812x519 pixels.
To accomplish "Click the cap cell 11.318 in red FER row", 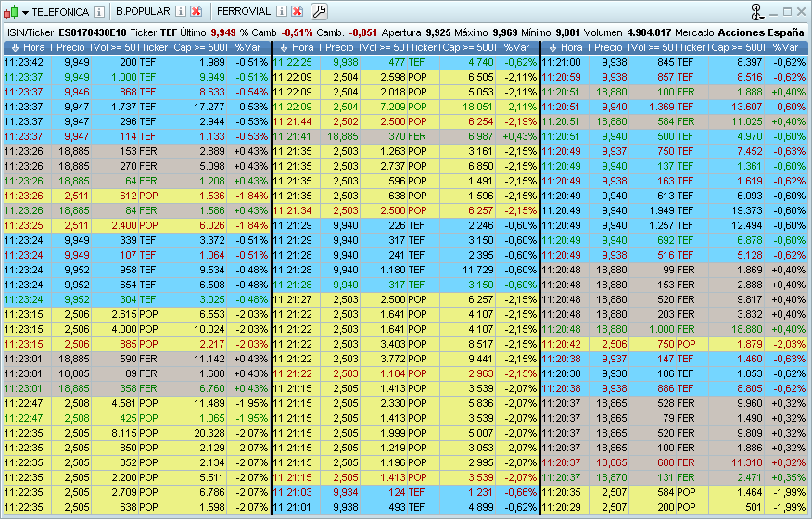I will [736, 463].
